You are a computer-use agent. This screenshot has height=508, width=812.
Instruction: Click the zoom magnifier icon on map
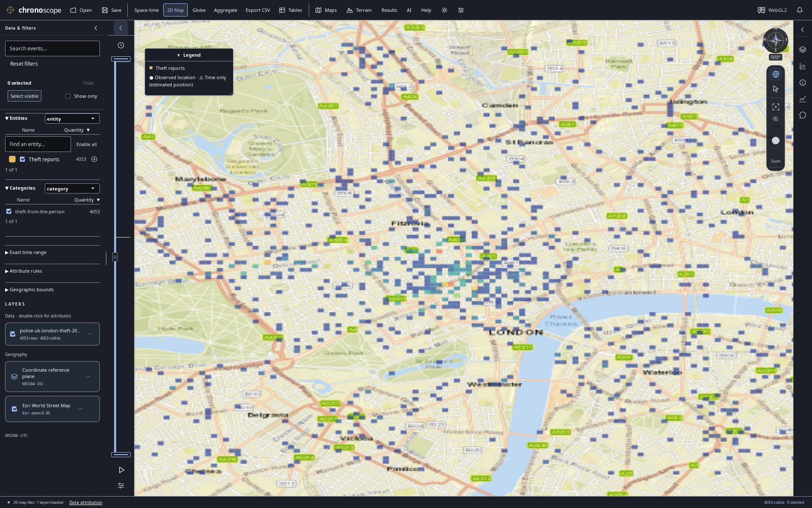tap(776, 119)
